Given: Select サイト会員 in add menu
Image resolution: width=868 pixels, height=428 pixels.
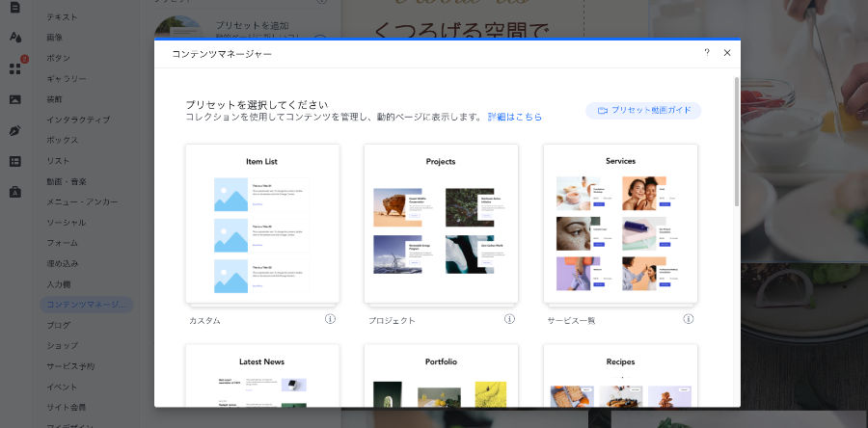Looking at the screenshot, I should click(x=66, y=408).
